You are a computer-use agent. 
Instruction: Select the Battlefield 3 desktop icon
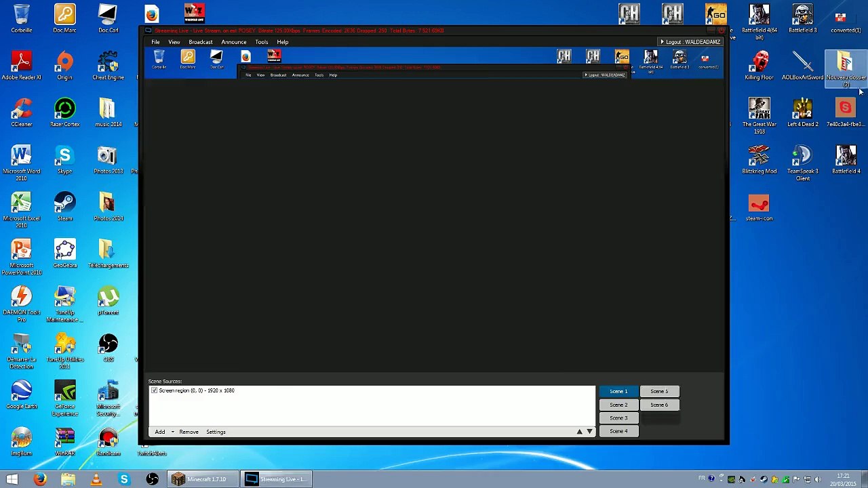click(803, 18)
